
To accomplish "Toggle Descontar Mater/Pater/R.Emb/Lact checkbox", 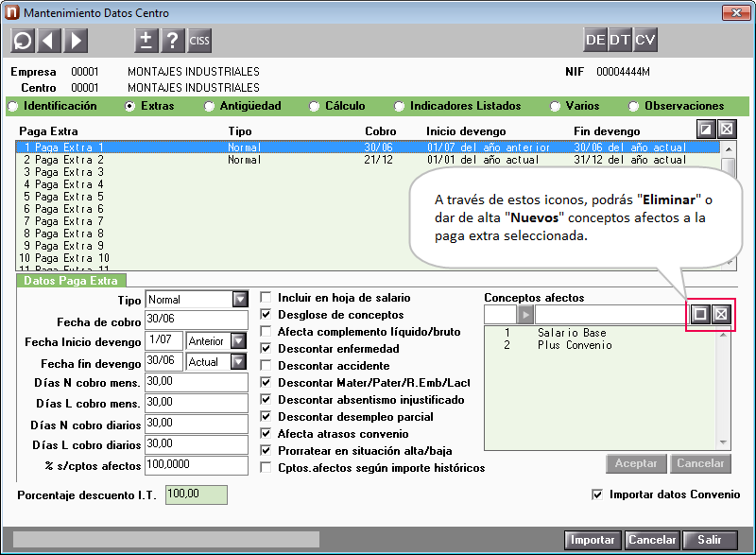I will click(x=266, y=382).
